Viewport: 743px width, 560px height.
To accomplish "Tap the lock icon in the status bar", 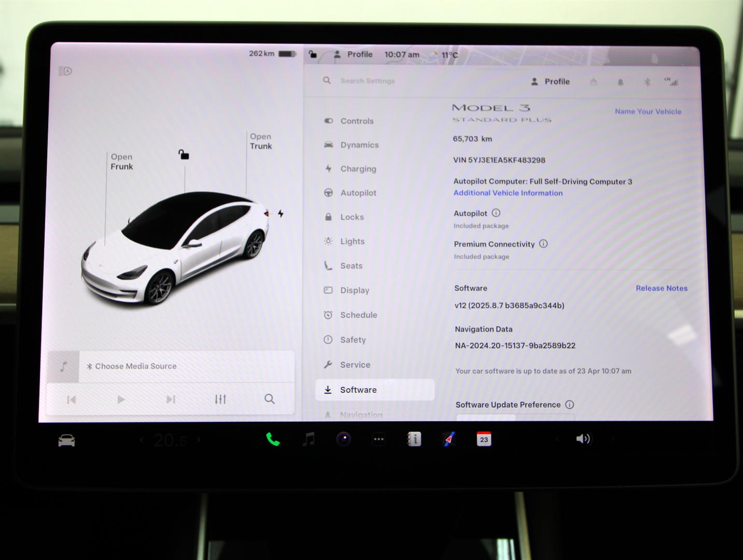I will [x=313, y=54].
